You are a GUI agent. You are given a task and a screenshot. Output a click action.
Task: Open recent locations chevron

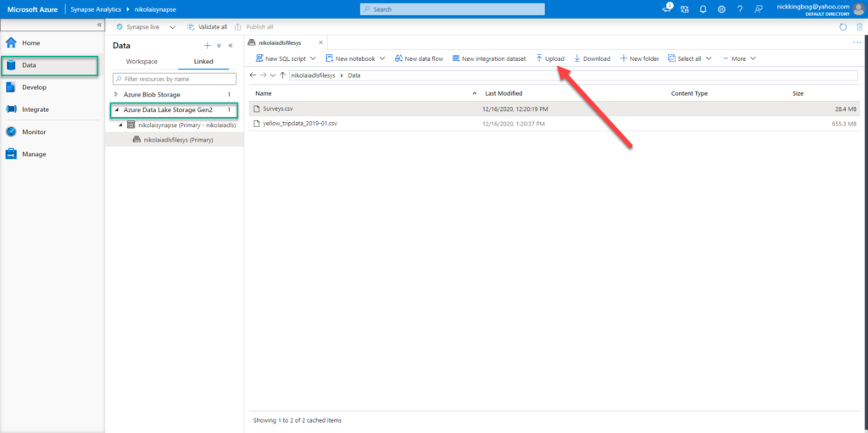pos(272,75)
